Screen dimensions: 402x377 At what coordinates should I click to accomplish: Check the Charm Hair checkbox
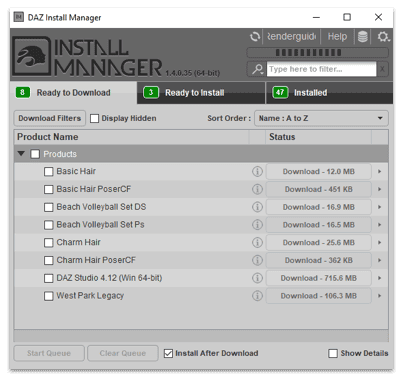coord(49,242)
